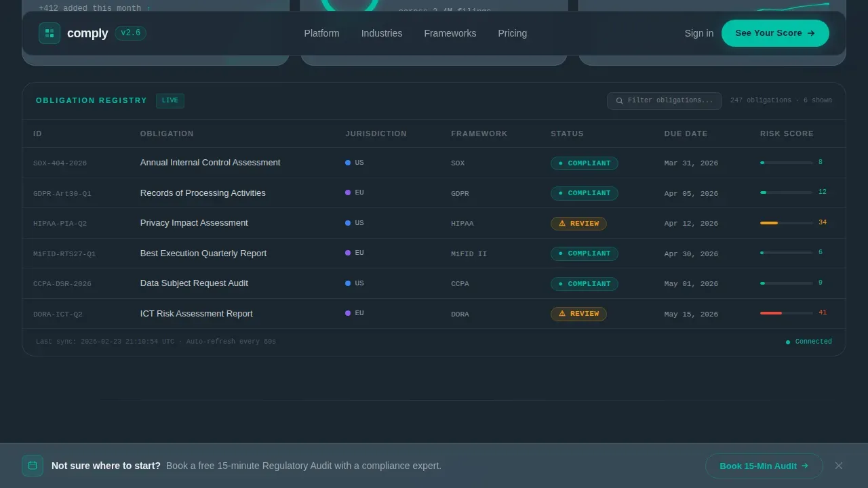Sort by the Risk Score column header

click(x=787, y=134)
